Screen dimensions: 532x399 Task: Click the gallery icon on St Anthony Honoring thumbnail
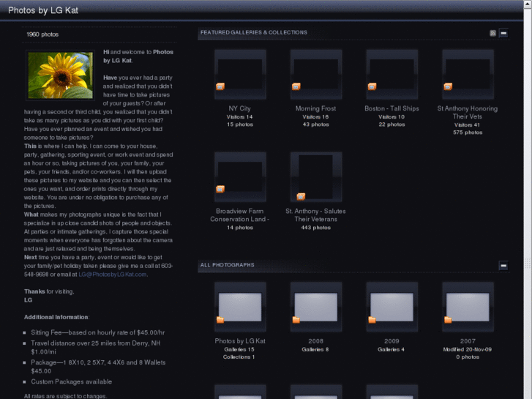(448, 86)
